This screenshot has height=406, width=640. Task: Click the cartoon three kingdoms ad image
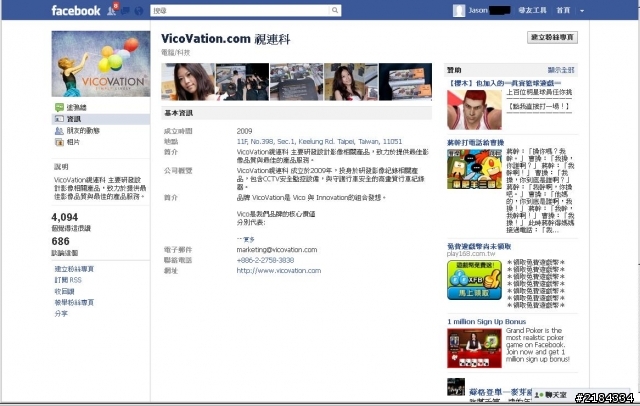pos(474,169)
